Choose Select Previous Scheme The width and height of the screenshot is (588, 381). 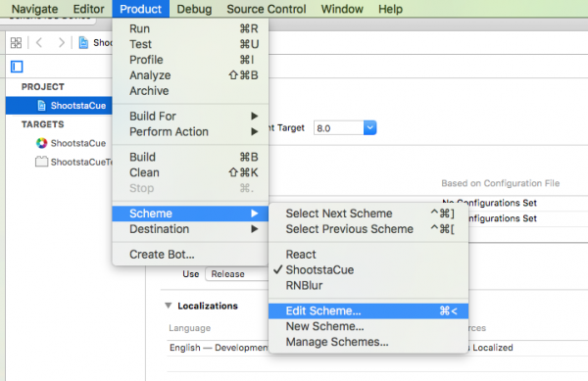coord(368,229)
